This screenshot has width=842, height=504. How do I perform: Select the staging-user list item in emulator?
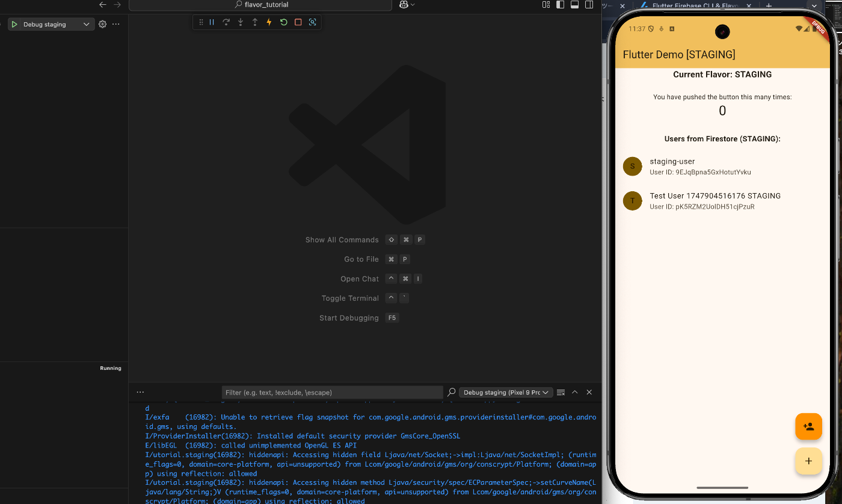[x=722, y=167]
